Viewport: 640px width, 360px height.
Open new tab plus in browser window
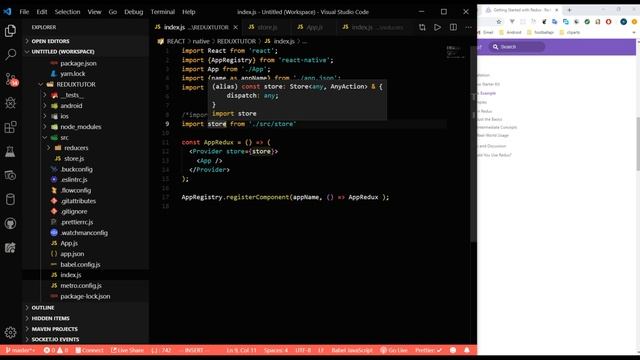coord(569,10)
